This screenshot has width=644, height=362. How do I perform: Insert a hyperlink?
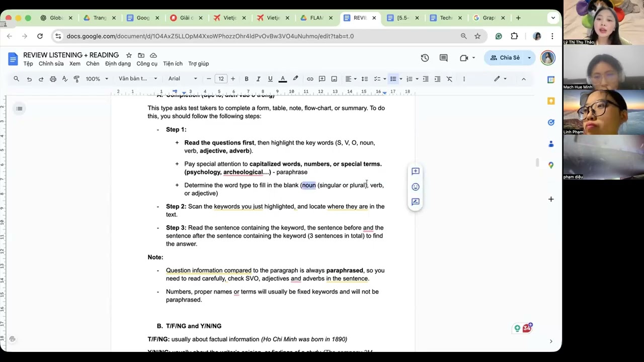[310, 79]
